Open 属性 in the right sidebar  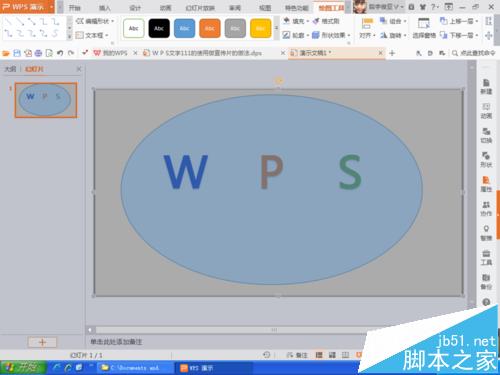[x=486, y=184]
